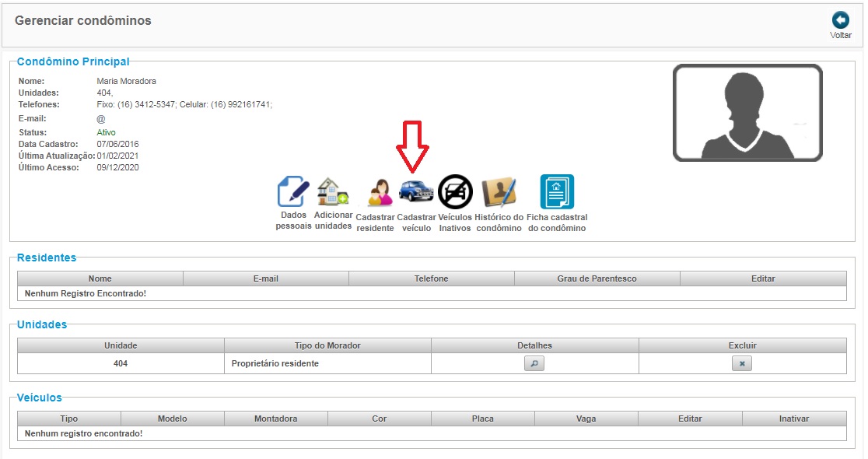Click the Nome column header in Residentes

[x=100, y=279]
